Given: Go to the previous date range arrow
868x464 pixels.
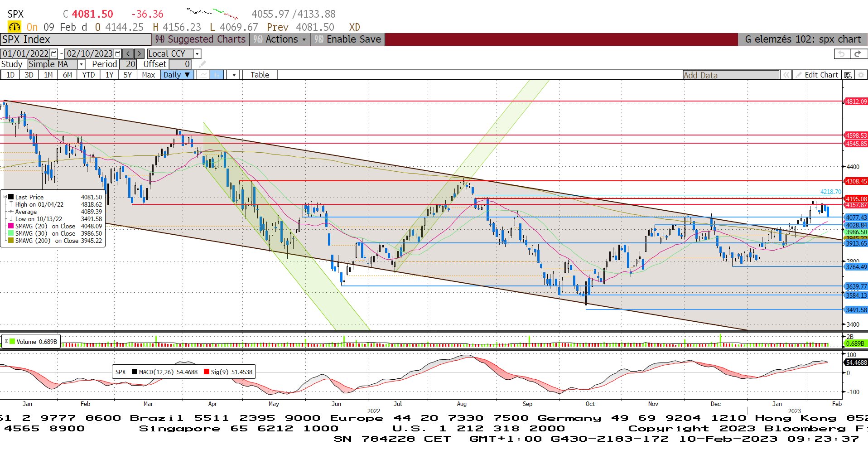Looking at the screenshot, I should pos(128,53).
